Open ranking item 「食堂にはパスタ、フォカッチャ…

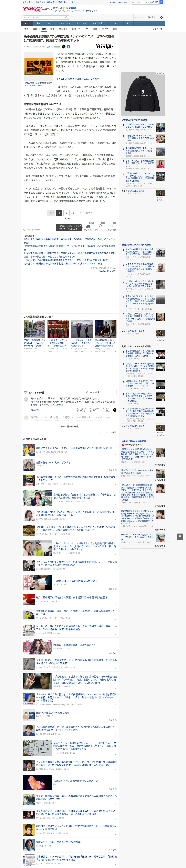140,178
